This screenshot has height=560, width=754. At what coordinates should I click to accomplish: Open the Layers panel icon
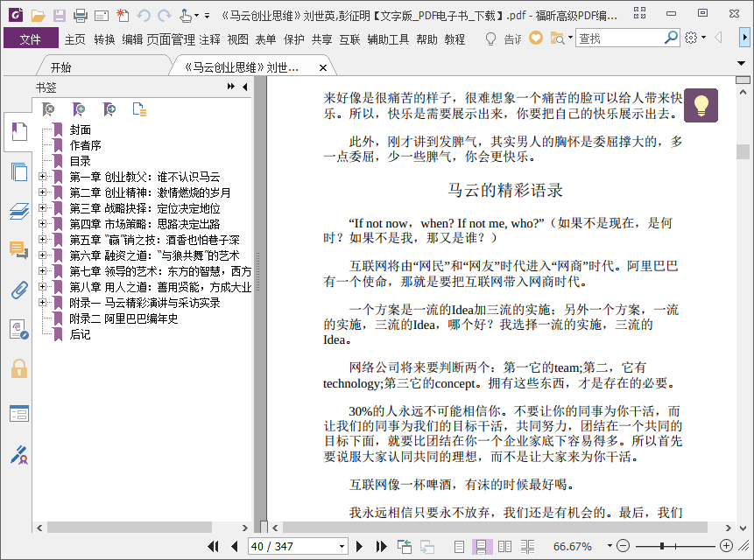pos(18,211)
